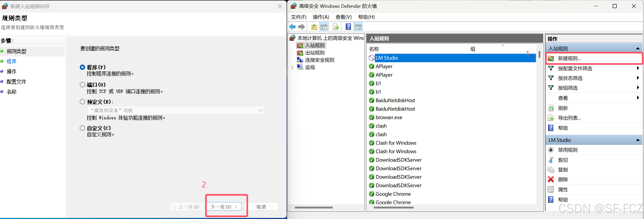The width and height of the screenshot is (644, 219).
Task: Click the Inbound Rules tree icon
Action: 300,45
